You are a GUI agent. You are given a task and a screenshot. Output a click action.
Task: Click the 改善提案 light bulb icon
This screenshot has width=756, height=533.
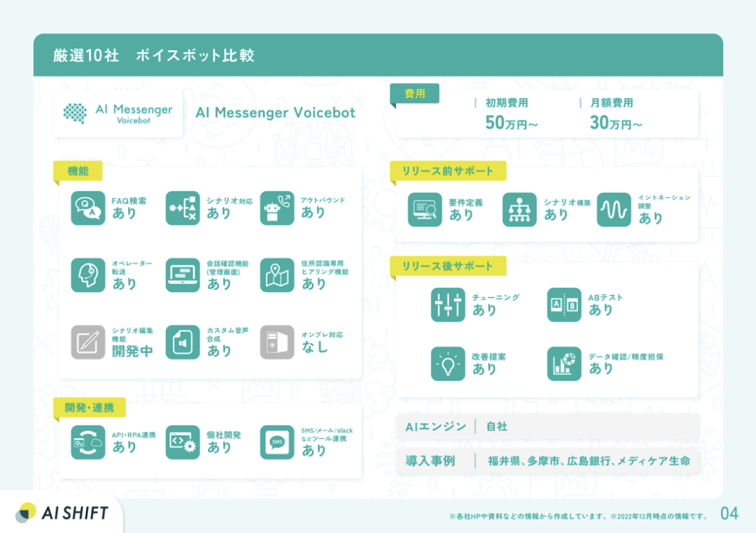pos(448,363)
